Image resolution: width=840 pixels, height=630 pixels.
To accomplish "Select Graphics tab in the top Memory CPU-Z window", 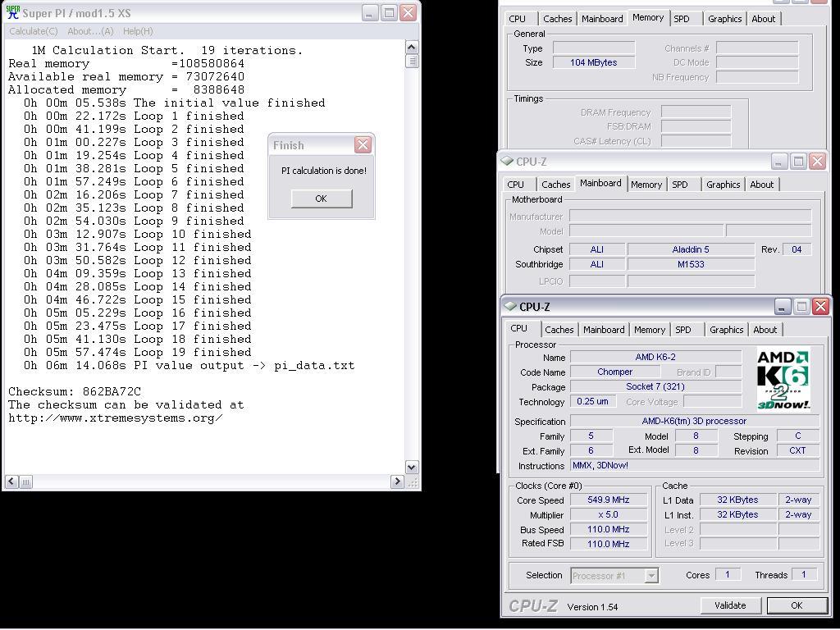I will click(x=725, y=19).
